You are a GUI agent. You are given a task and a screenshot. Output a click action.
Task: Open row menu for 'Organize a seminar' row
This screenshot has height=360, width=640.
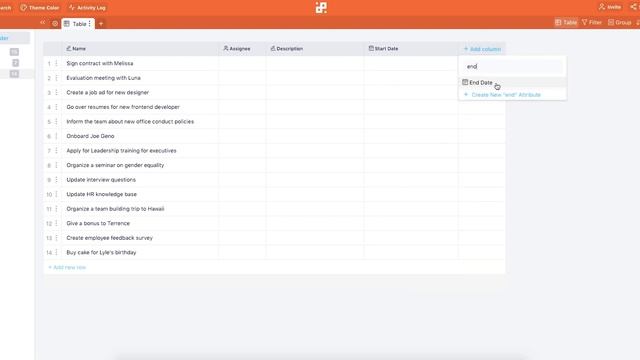tap(56, 165)
